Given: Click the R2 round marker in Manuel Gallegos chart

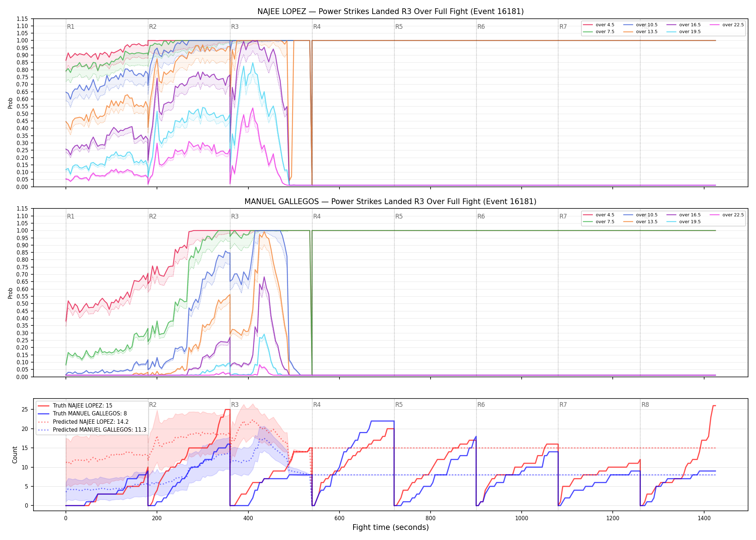Looking at the screenshot, I should tap(153, 216).
